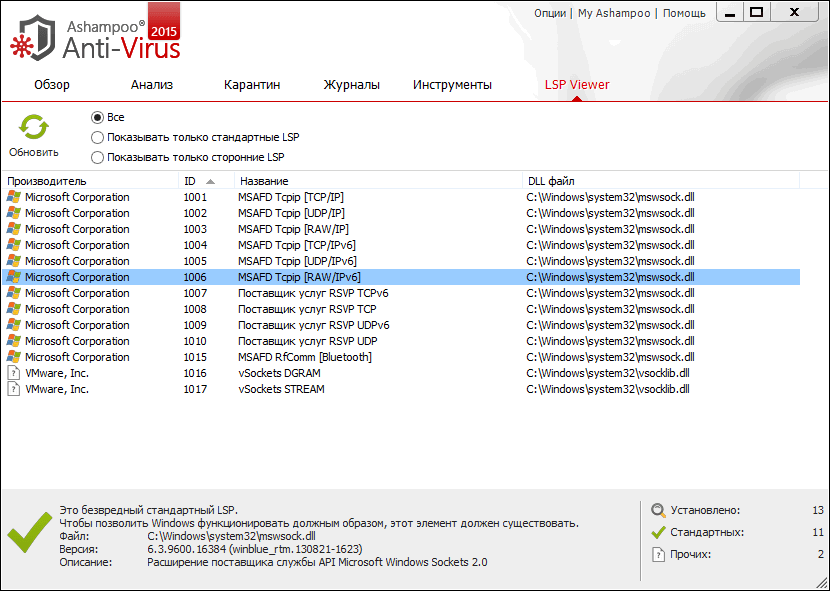The width and height of the screenshot is (830, 591).
Task: Click the Помощь link
Action: [684, 13]
